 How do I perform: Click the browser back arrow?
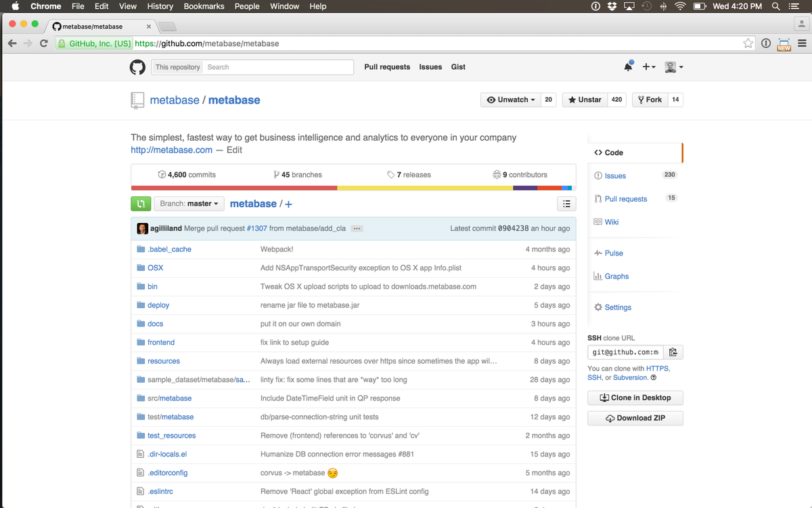12,43
